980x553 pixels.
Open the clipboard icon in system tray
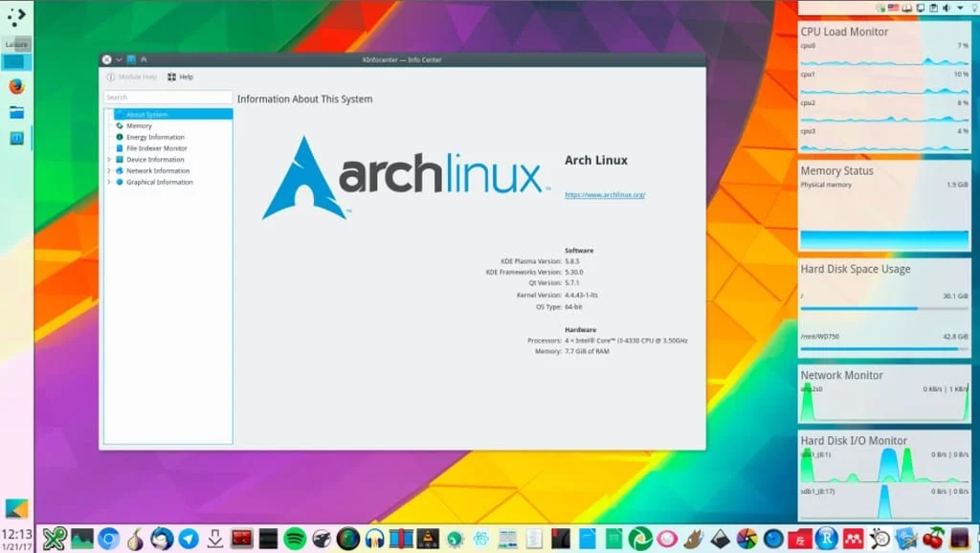(x=933, y=8)
